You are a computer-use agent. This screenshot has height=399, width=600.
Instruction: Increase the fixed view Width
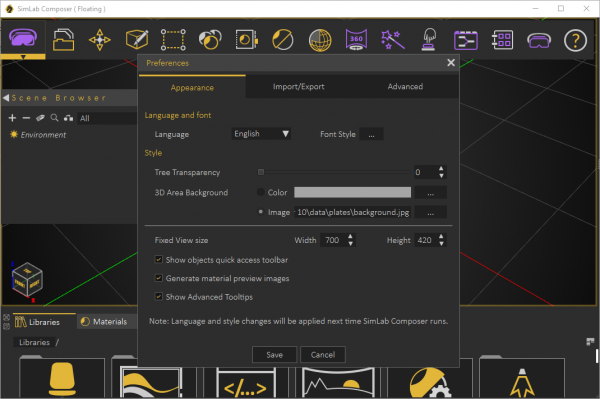click(x=351, y=237)
